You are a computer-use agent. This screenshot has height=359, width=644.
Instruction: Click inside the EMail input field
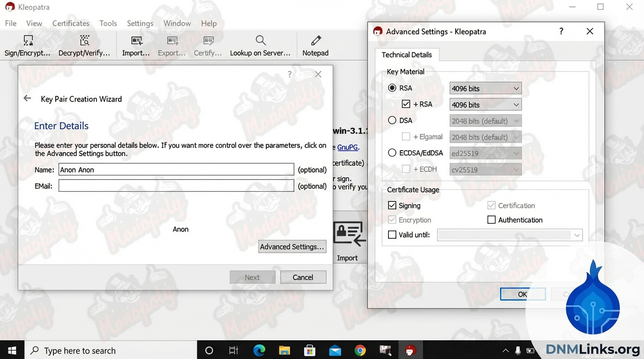point(176,186)
